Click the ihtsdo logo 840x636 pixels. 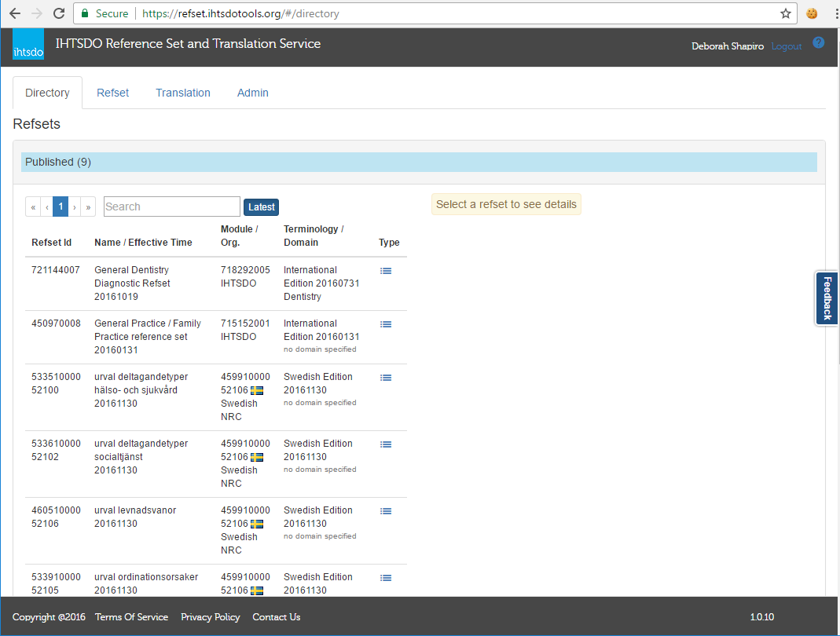pyautogui.click(x=28, y=44)
